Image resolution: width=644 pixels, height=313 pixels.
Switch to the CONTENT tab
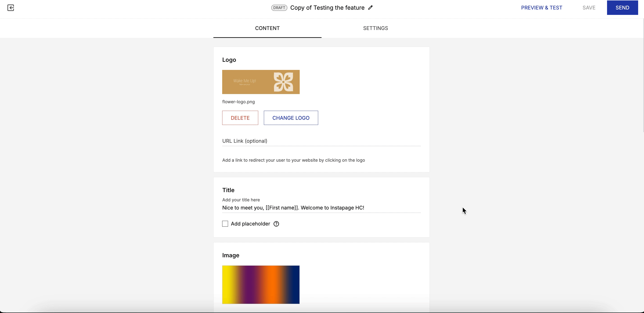[x=267, y=28]
